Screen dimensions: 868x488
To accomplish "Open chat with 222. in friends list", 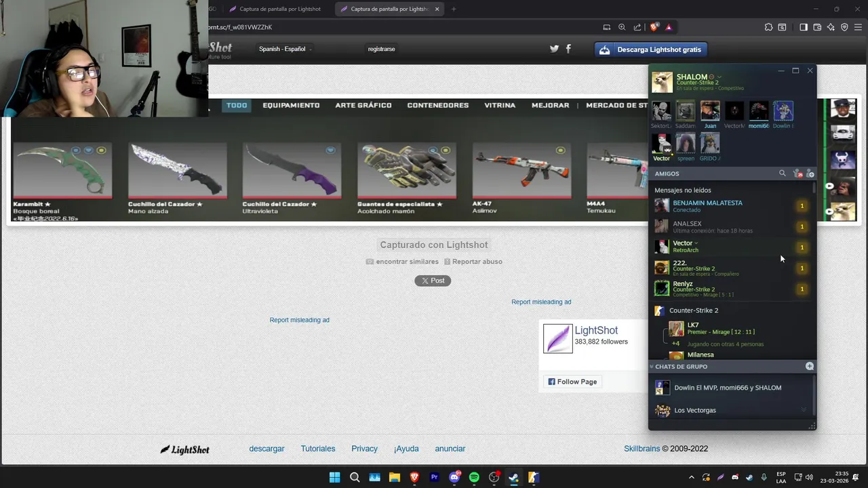I will (x=731, y=268).
